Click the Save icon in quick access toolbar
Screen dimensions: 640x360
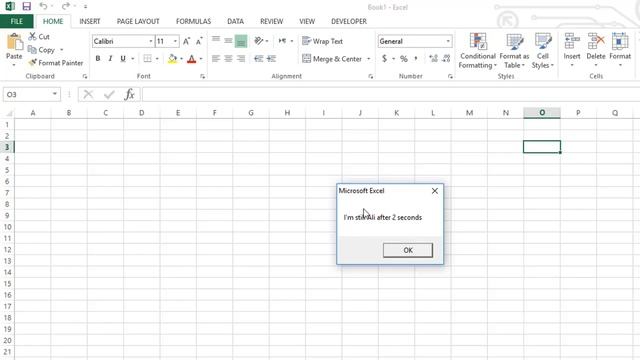27,6
